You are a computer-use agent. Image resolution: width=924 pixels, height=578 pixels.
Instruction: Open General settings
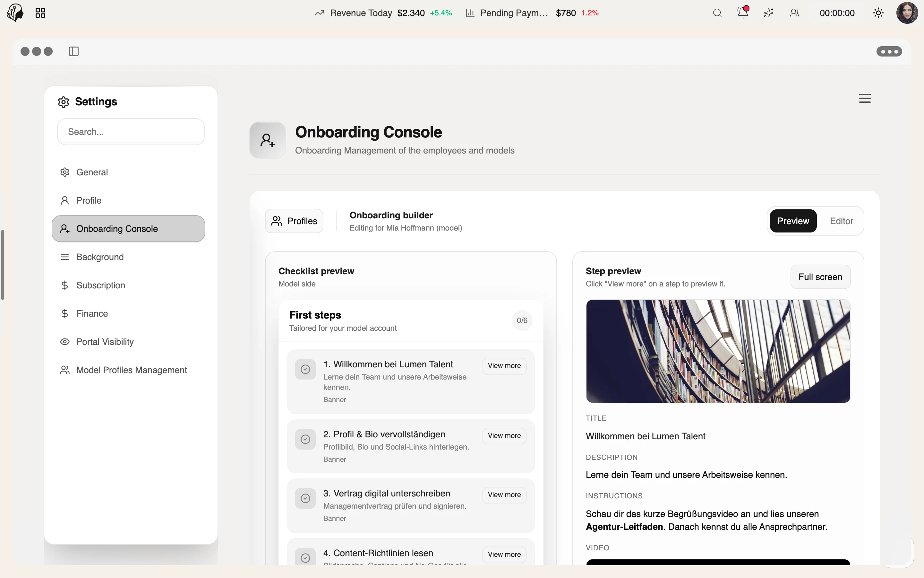pos(129,172)
